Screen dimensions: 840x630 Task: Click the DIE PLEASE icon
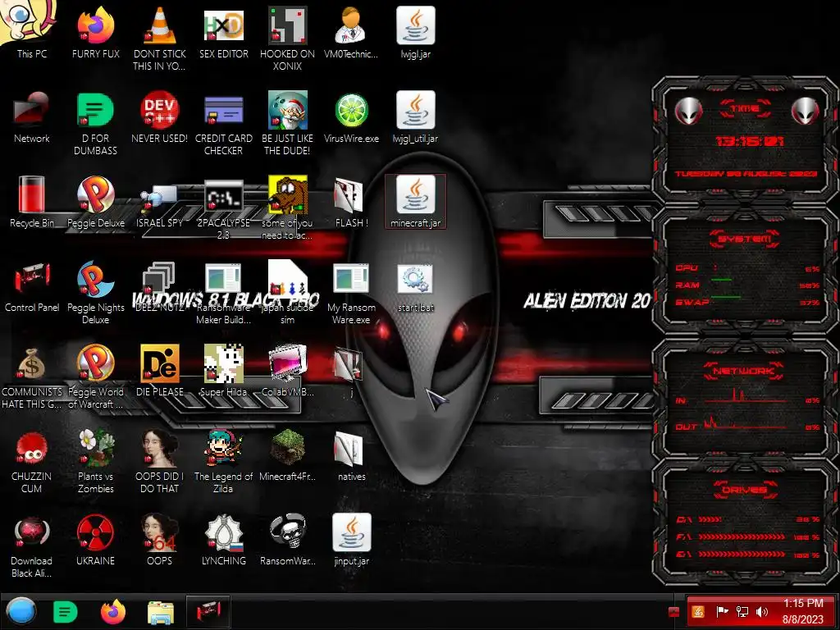pos(159,371)
